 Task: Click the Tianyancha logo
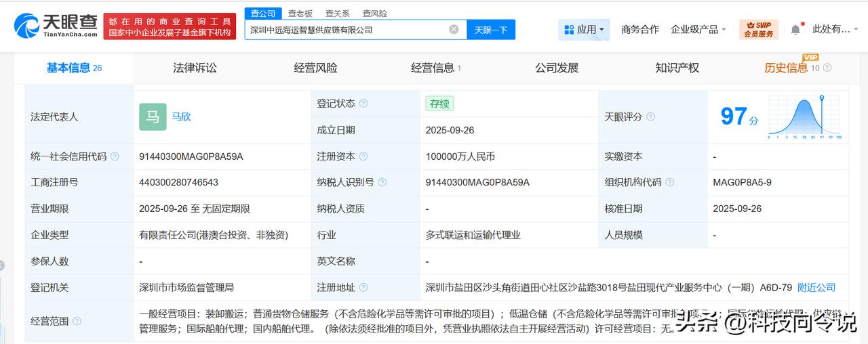tap(56, 26)
